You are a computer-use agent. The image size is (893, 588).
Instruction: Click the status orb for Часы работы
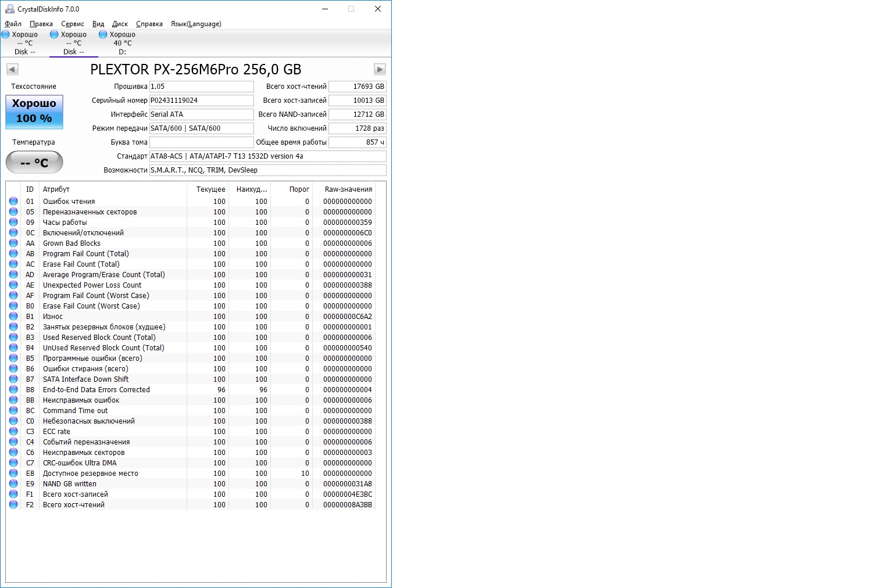coord(13,222)
